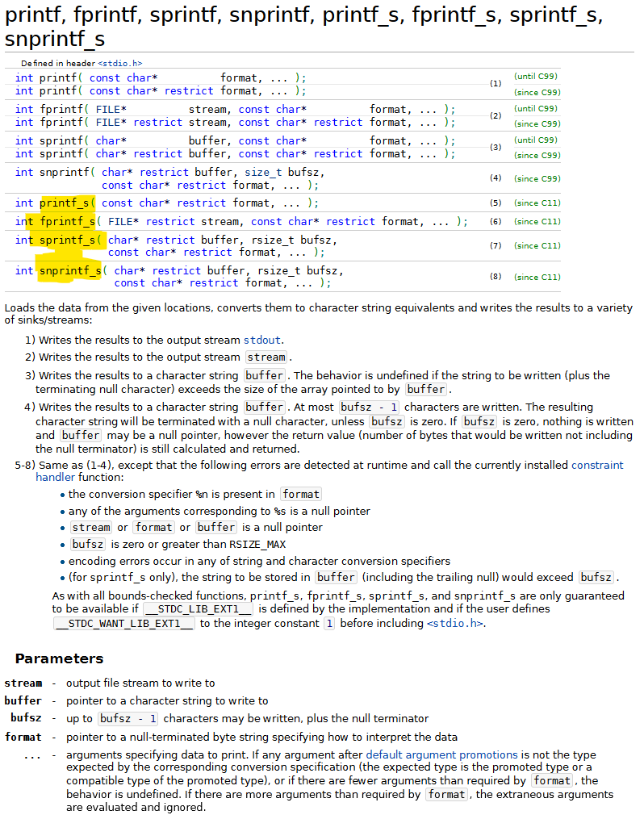Click the 'bufsz - 1' box in the Parameters section
The height and width of the screenshot is (815, 644).
(128, 718)
